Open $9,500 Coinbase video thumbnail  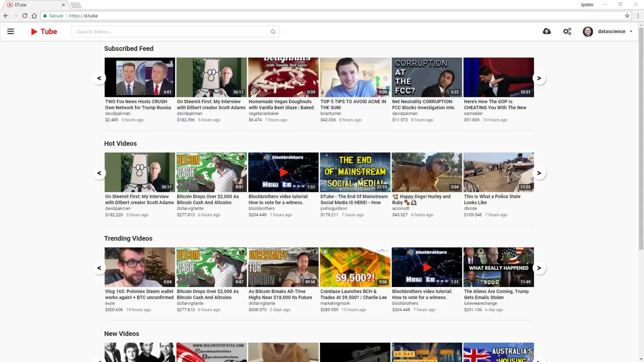(355, 267)
